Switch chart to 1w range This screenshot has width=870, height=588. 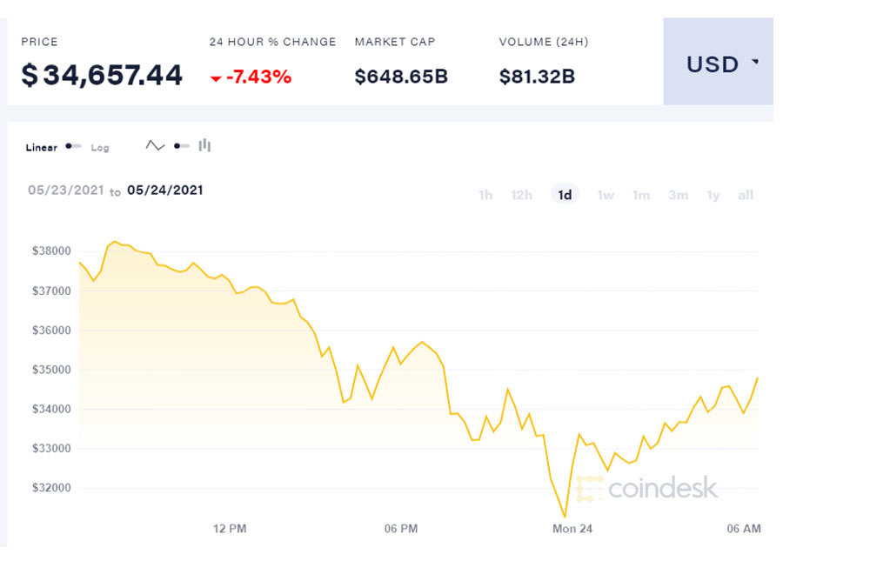(606, 195)
